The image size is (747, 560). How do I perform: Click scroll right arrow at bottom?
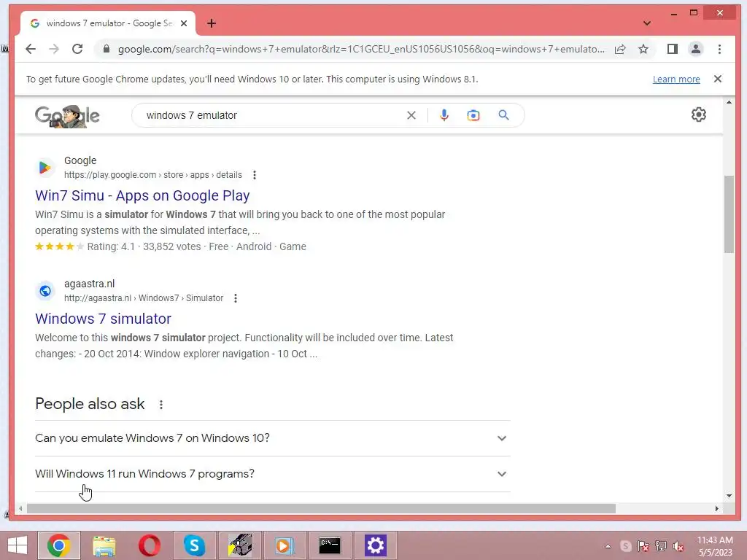coord(716,508)
